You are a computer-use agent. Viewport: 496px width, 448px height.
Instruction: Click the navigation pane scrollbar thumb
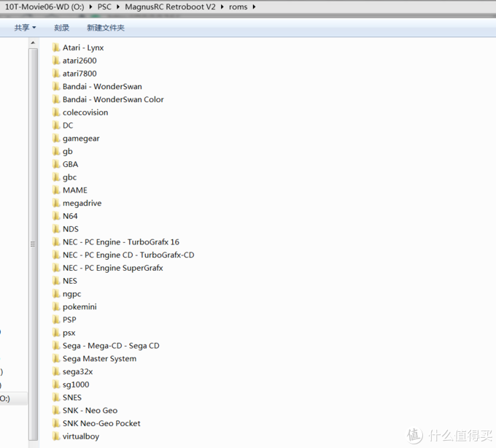tap(33, 244)
